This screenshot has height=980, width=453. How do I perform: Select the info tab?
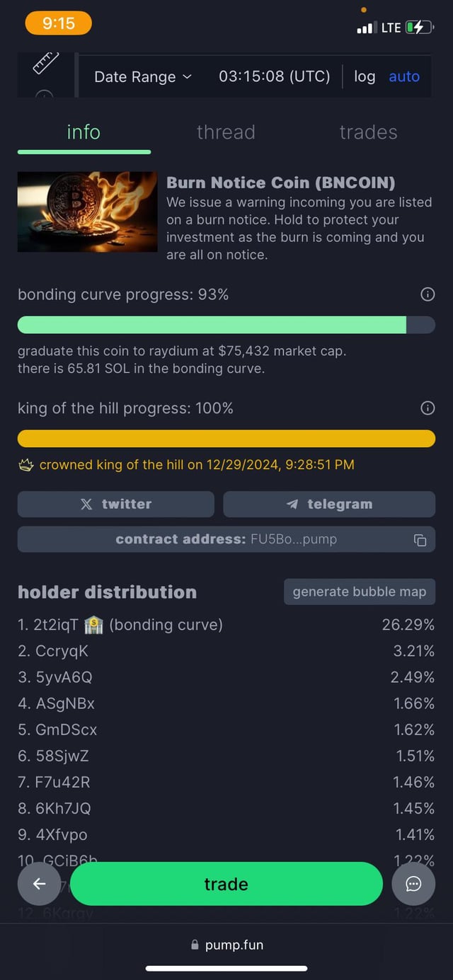coord(84,132)
